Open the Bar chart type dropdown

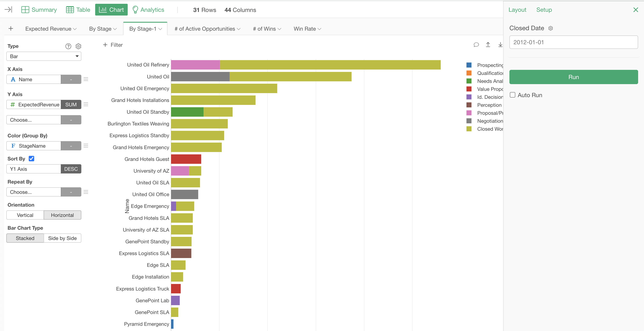point(44,56)
